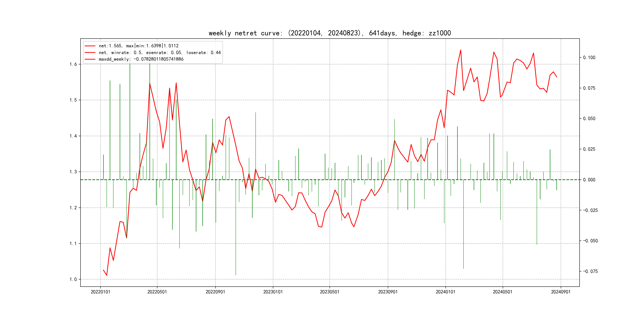Click the 20240901 x-axis label
The image size is (644, 322).
pyautogui.click(x=561, y=292)
